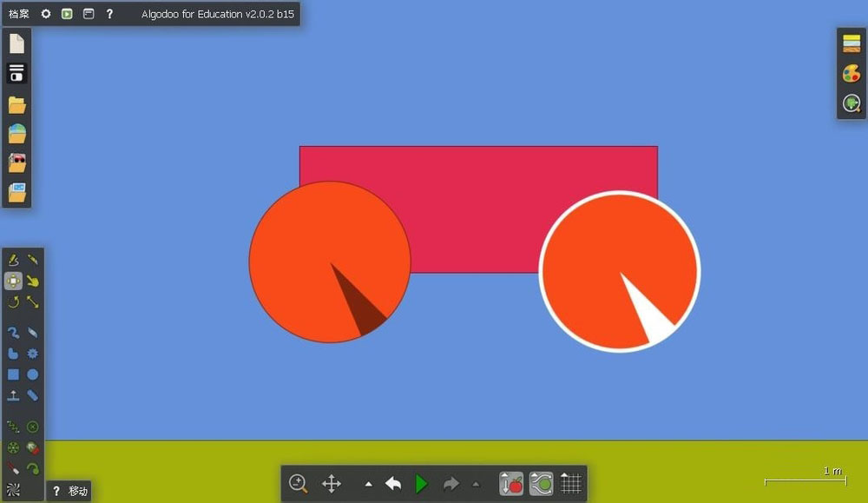Open the help question mark in top bar
This screenshot has height=503, width=868.
tap(109, 13)
